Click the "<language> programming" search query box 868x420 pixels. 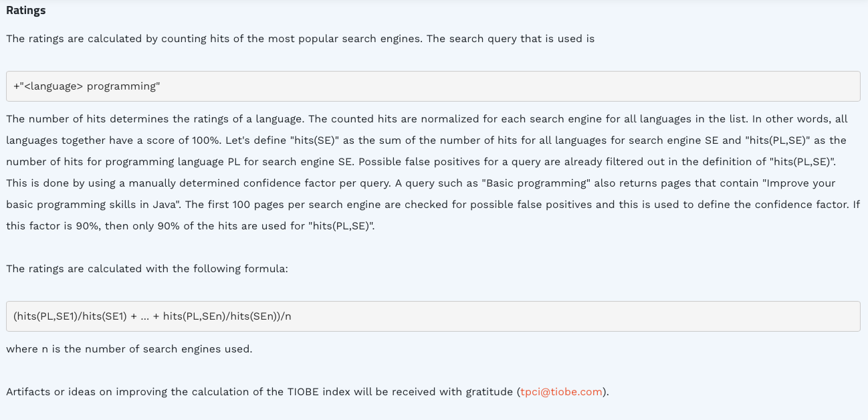pyautogui.click(x=433, y=86)
